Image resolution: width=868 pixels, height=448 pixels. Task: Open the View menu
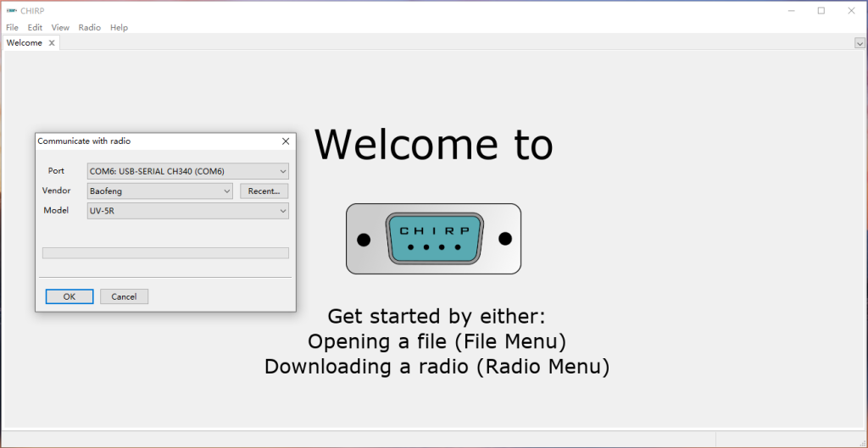click(60, 27)
